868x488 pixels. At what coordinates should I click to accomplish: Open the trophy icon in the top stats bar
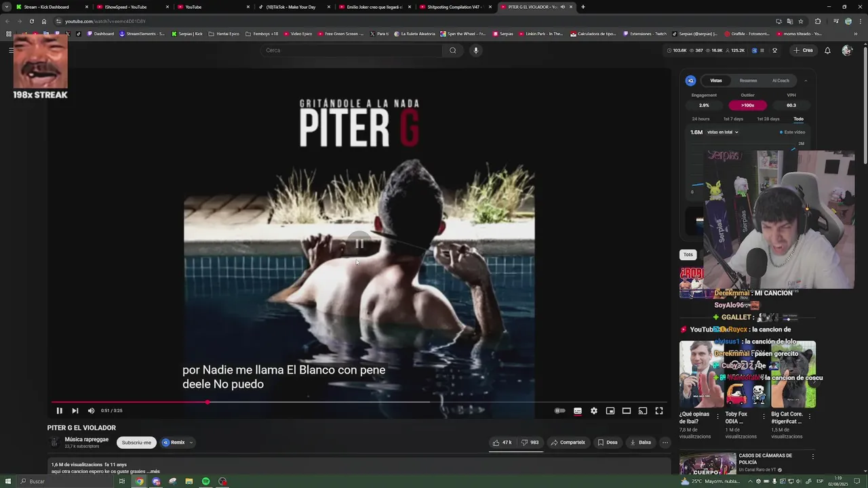tap(774, 50)
